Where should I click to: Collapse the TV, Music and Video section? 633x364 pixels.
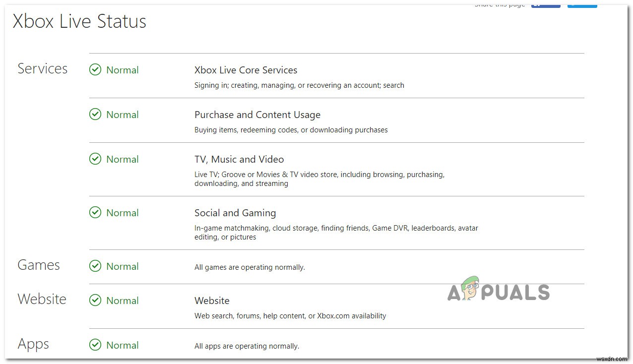239,159
